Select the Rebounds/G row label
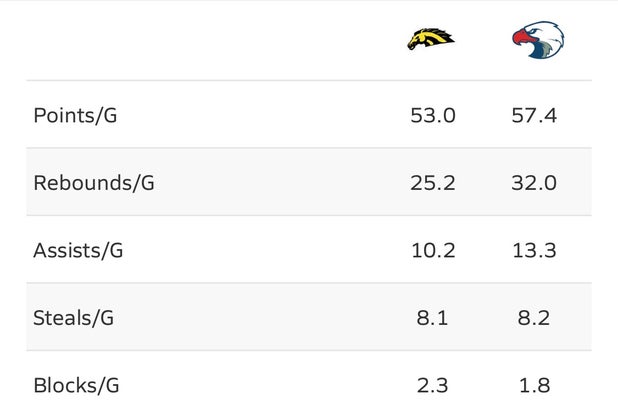Viewport: 618px width, 416px height. (94, 183)
